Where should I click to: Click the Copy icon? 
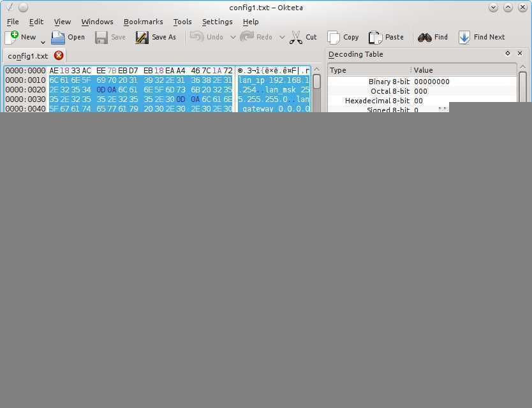point(333,38)
